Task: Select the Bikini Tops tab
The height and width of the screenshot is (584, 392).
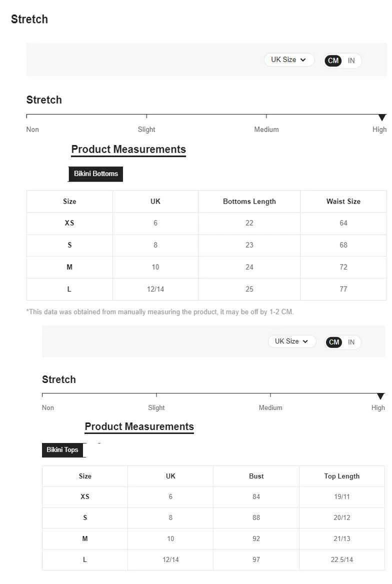Action: click(62, 450)
